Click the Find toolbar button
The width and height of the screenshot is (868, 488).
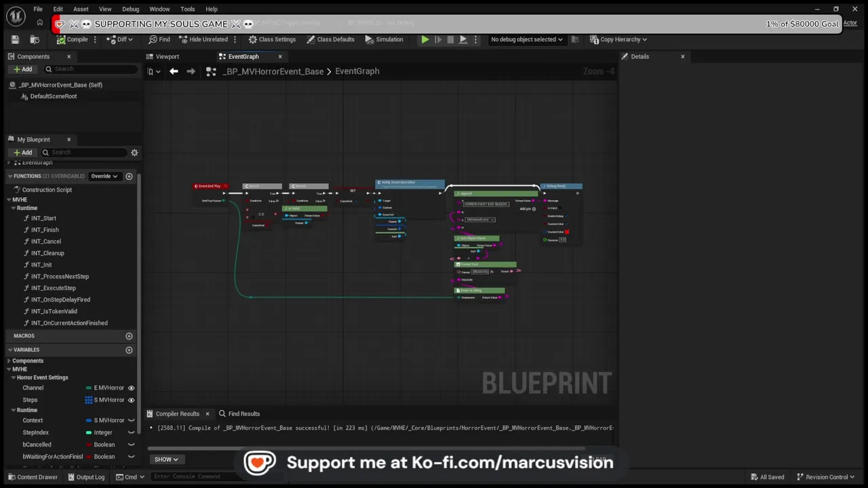[159, 39]
